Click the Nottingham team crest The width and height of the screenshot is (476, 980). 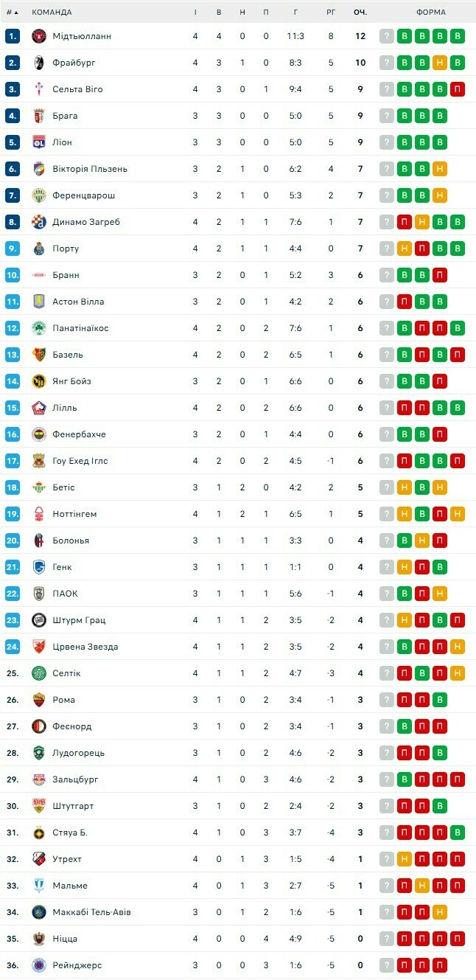click(x=39, y=514)
